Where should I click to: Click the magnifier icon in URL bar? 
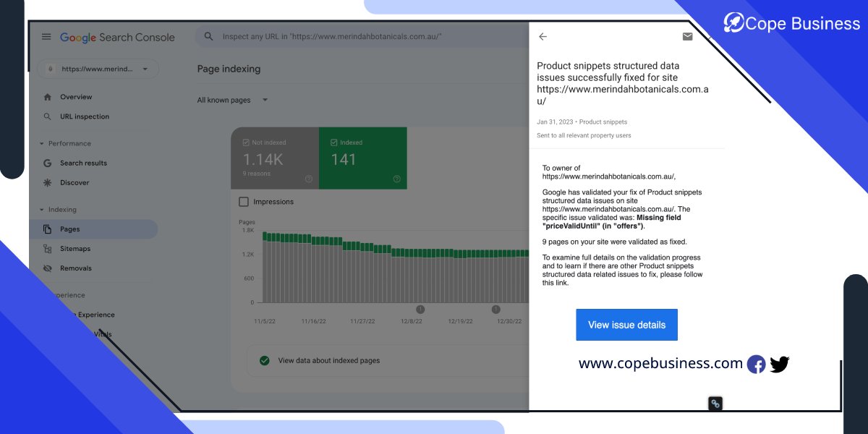pyautogui.click(x=208, y=36)
